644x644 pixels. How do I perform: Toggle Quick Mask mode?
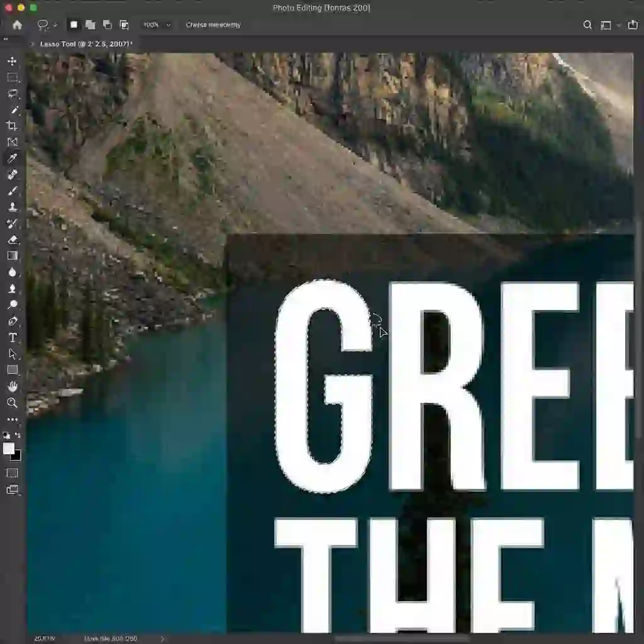(x=13, y=472)
